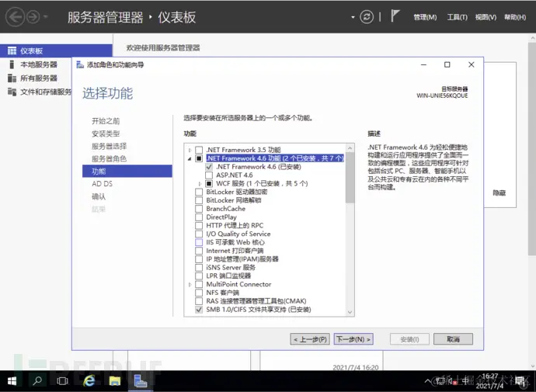The image size is (536, 392).
Task: Click the forward navigation arrow in Server Manager
Action: tap(33, 17)
